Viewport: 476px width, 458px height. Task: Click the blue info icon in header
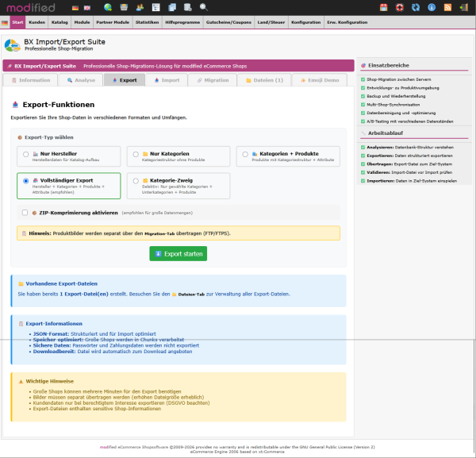pos(431,7)
